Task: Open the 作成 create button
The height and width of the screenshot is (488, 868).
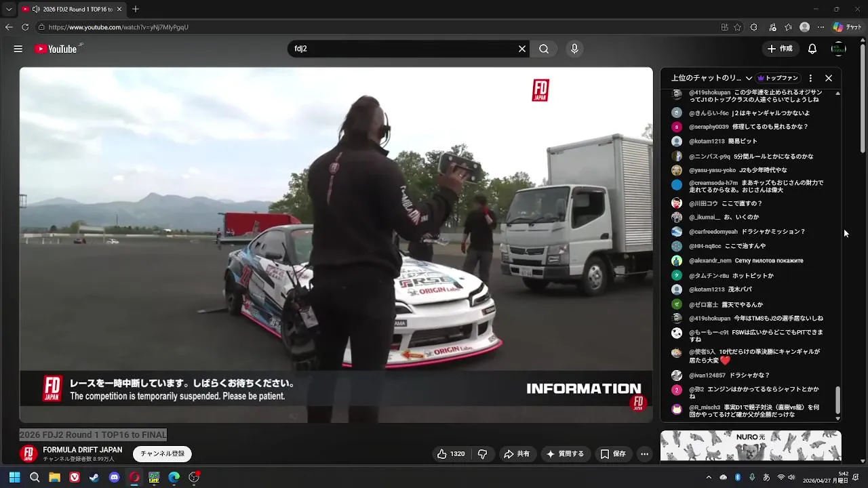Action: tap(780, 49)
